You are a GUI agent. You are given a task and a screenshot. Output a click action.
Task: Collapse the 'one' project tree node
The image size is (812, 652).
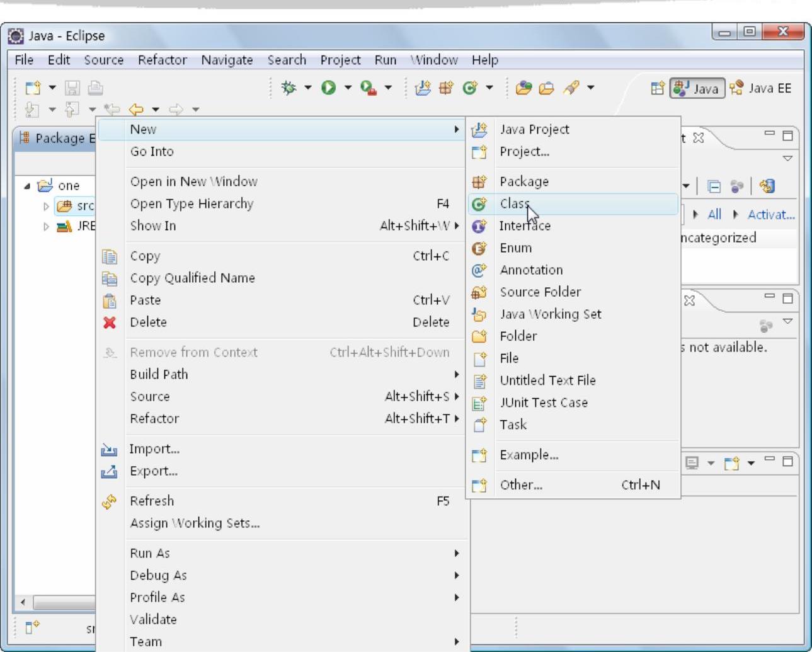(x=27, y=186)
